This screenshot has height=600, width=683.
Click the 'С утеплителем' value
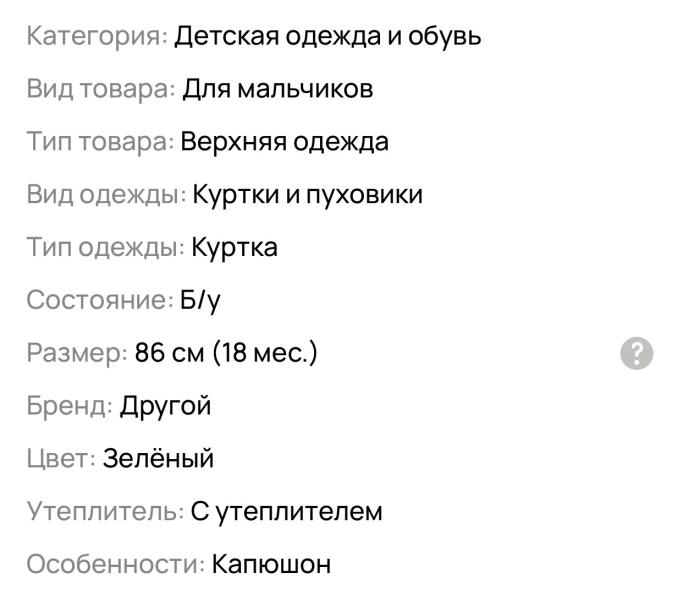[x=287, y=512]
